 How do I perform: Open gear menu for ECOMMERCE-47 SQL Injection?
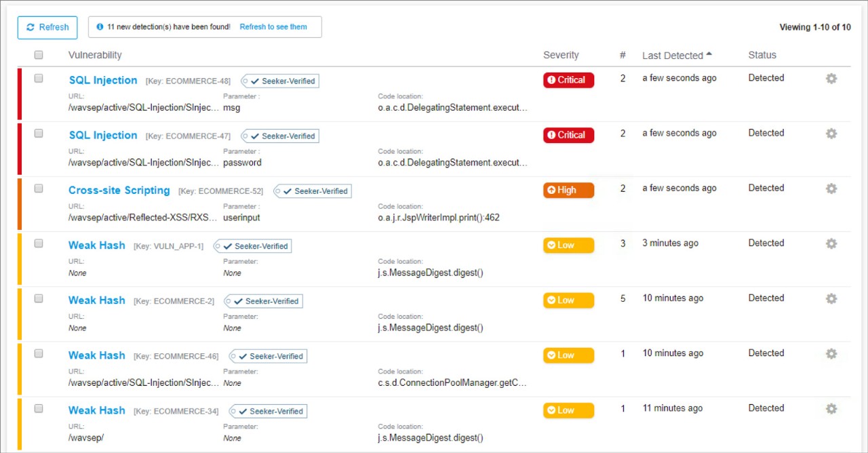831,134
